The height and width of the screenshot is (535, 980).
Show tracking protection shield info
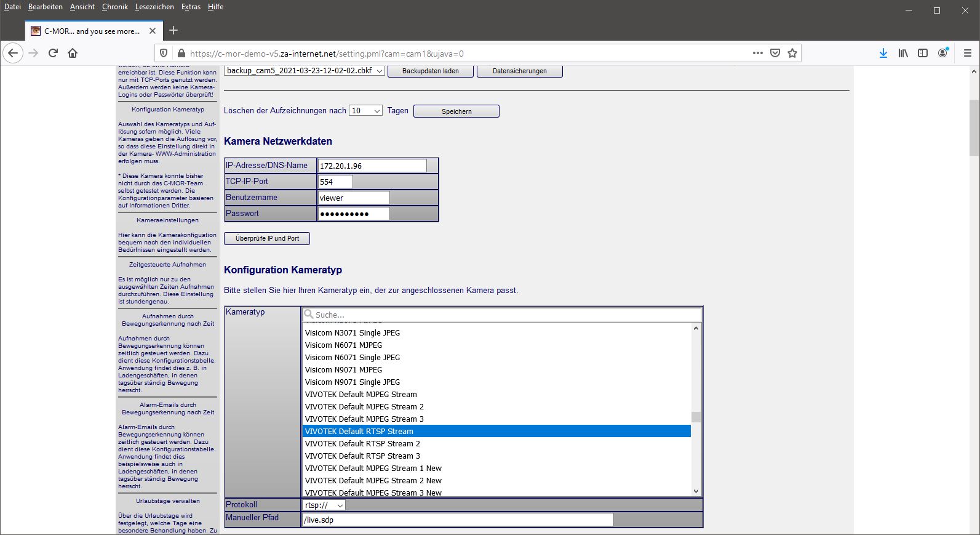164,54
